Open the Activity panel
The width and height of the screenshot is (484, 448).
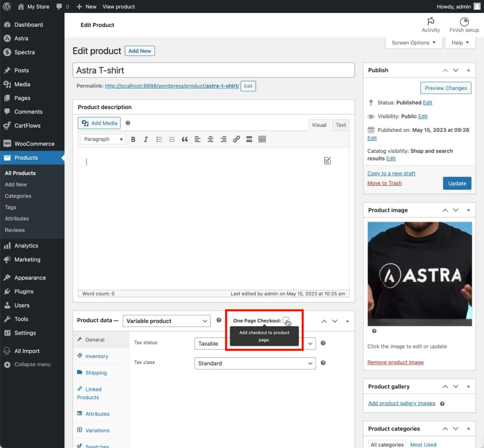(x=431, y=25)
